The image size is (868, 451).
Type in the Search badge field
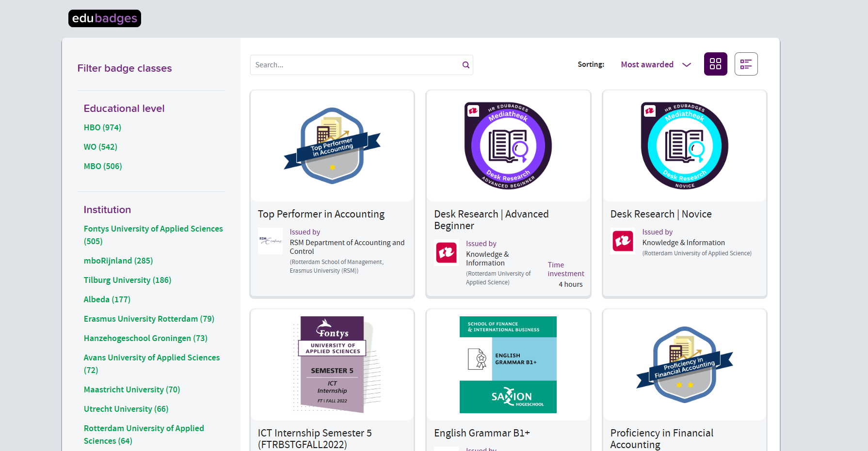(x=356, y=65)
